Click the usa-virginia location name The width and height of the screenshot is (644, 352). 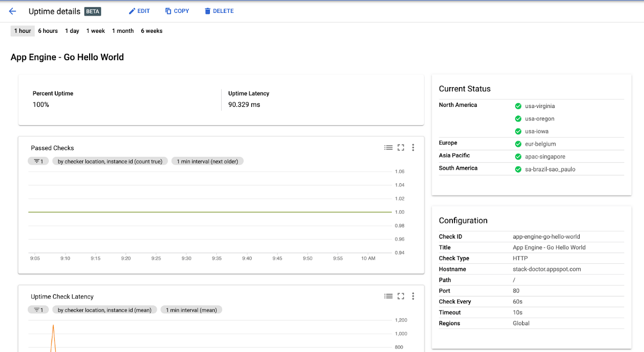click(540, 106)
